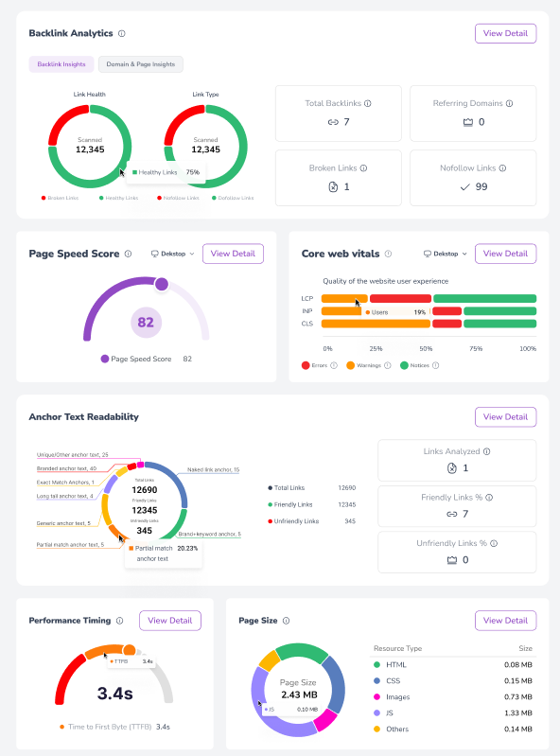The width and height of the screenshot is (560, 756).
Task: Click info icon beside Performance Timing title
Action: coord(120,621)
